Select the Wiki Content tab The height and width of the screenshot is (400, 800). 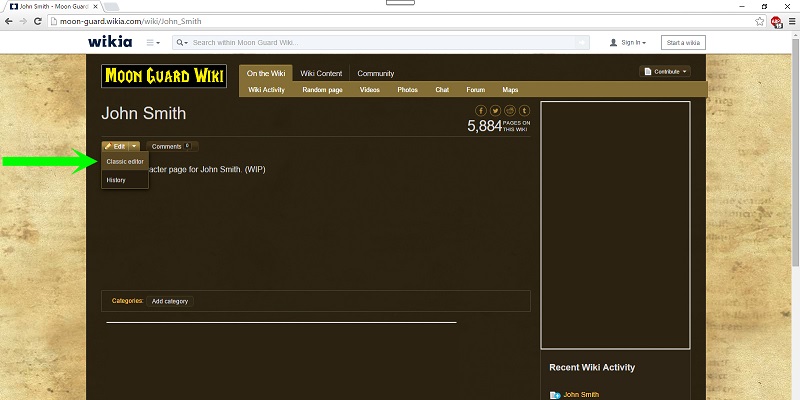(321, 73)
